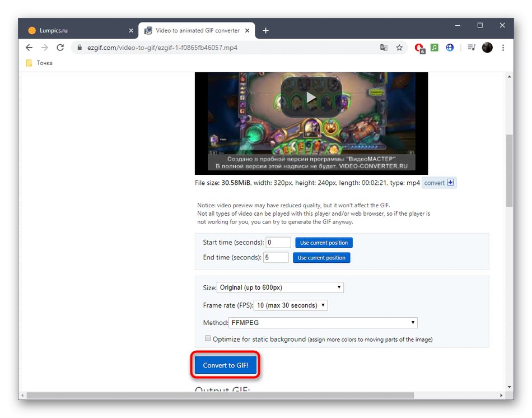Play the video preview

click(x=311, y=97)
